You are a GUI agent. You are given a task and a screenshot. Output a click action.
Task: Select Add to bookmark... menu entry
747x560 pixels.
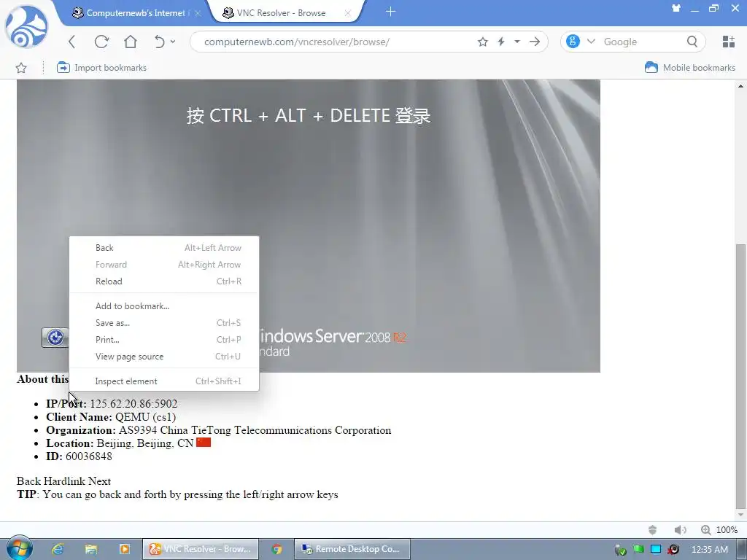tap(164, 306)
